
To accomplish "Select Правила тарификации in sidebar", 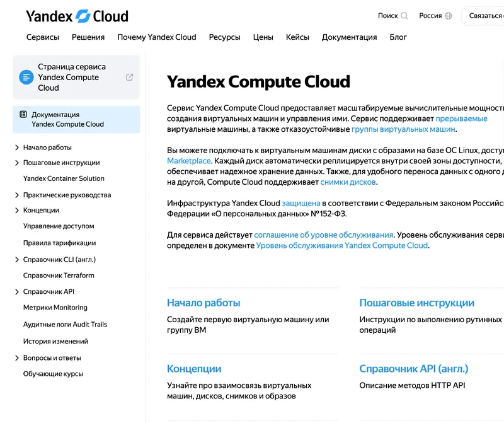I will pos(59,243).
